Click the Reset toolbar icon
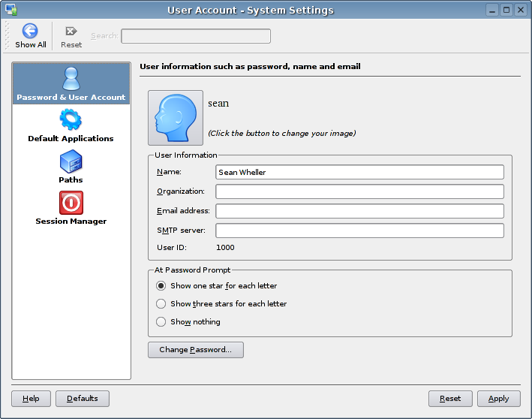Viewport: 532px width, 419px height. point(71,32)
